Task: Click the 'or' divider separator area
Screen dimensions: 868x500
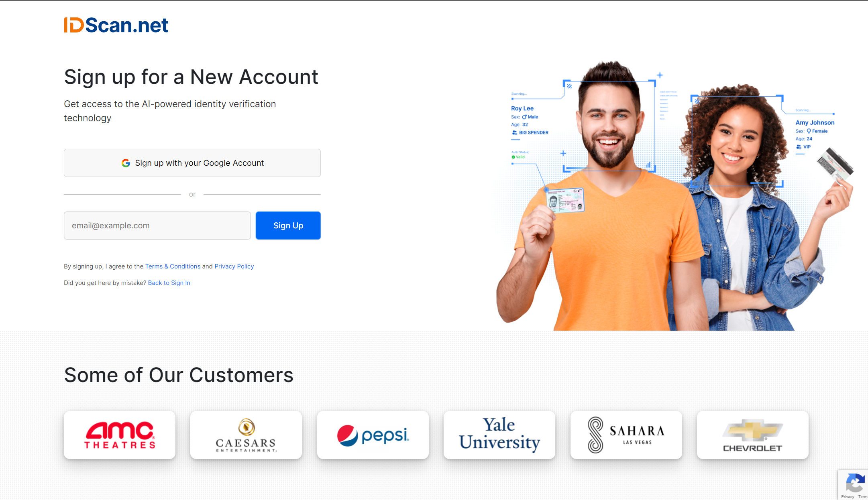Action: pos(192,194)
